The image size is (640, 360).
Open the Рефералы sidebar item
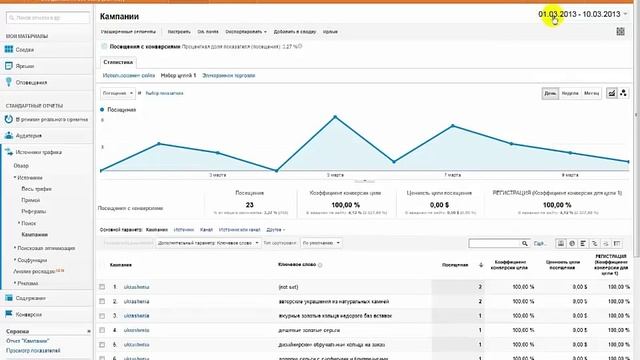33,211
